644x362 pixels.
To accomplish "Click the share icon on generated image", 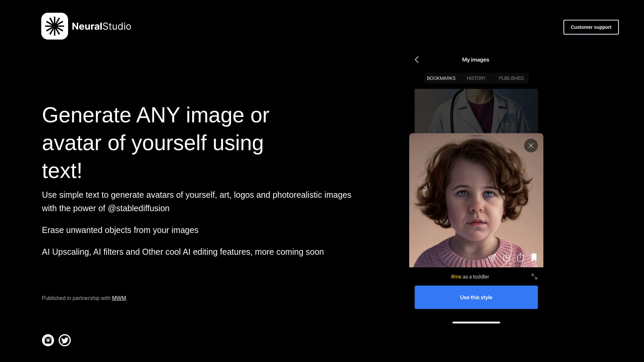I will click(x=521, y=258).
